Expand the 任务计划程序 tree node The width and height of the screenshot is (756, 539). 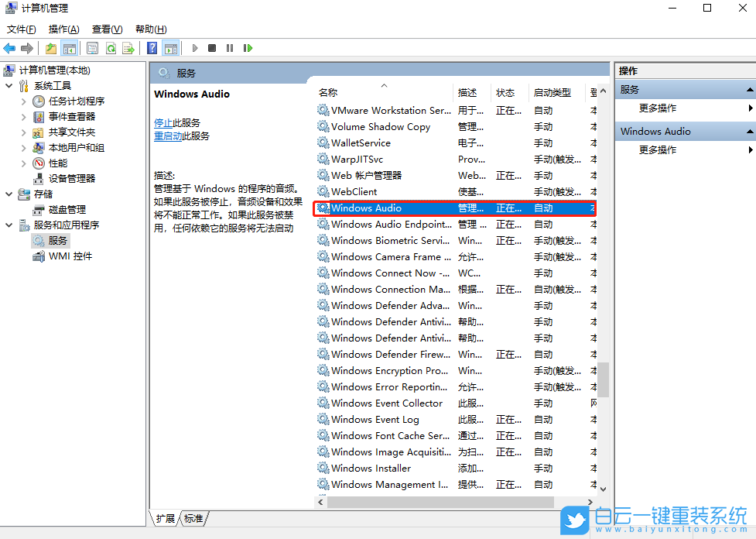click(24, 101)
